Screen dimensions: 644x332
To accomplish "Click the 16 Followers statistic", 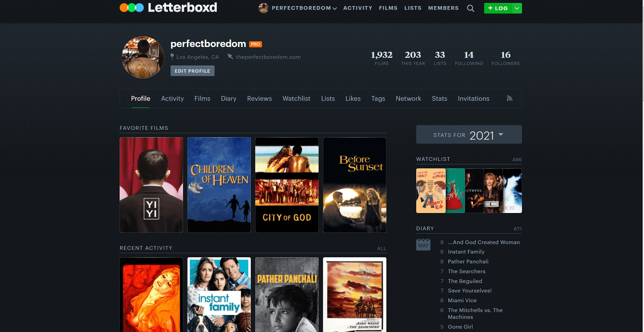I will [506, 57].
